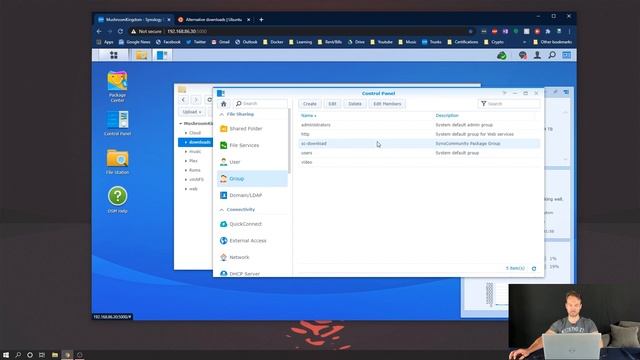Open the Docker bookmarks folder
This screenshot has height=360, width=640.
pos(273,42)
